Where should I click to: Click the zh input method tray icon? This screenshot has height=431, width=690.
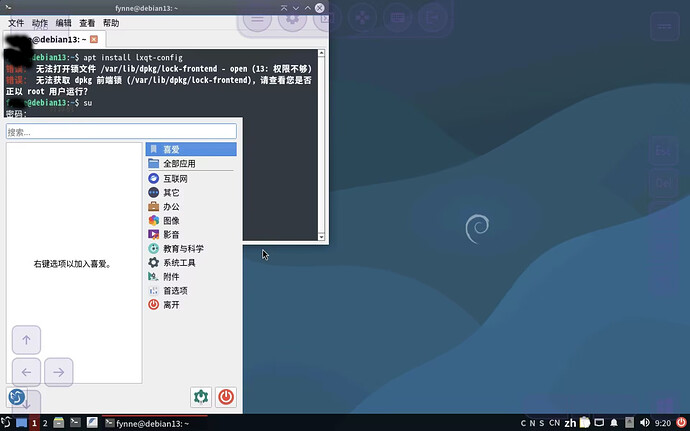(x=570, y=424)
